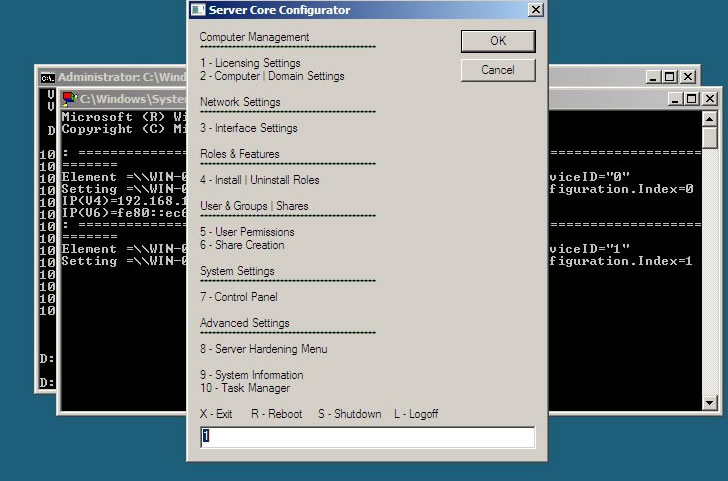Click the C:\Windows\System window title bar text
Image resolution: width=728 pixels, height=481 pixels.
coord(130,99)
